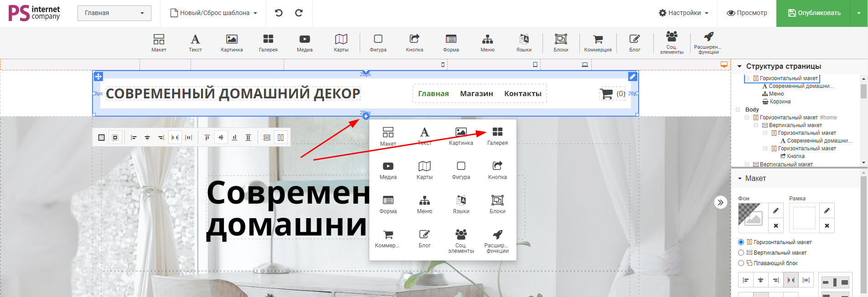Choose Медиа in the popup widget menu
The image size is (868, 297).
[388, 170]
